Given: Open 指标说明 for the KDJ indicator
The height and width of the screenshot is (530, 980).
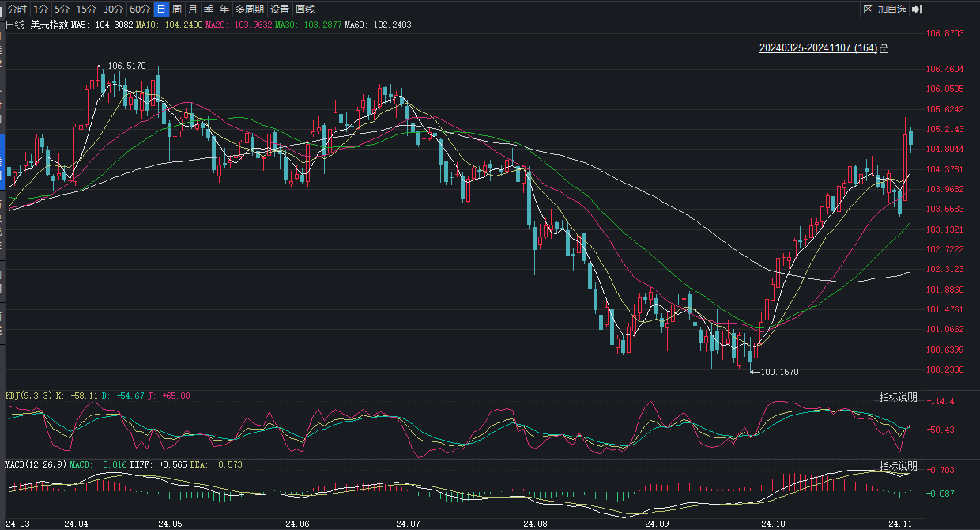Looking at the screenshot, I should point(899,397).
